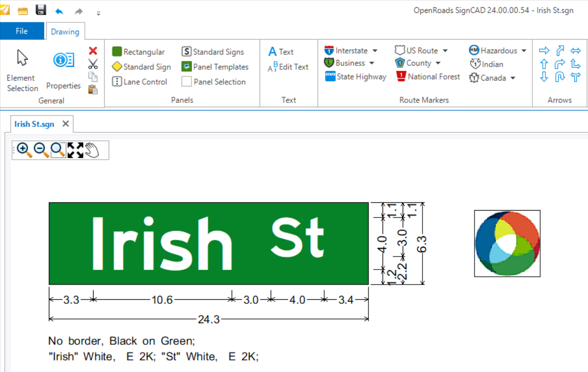Open the Standard Signs library
Image resolution: width=588 pixels, height=372 pixels.
pos(213,52)
